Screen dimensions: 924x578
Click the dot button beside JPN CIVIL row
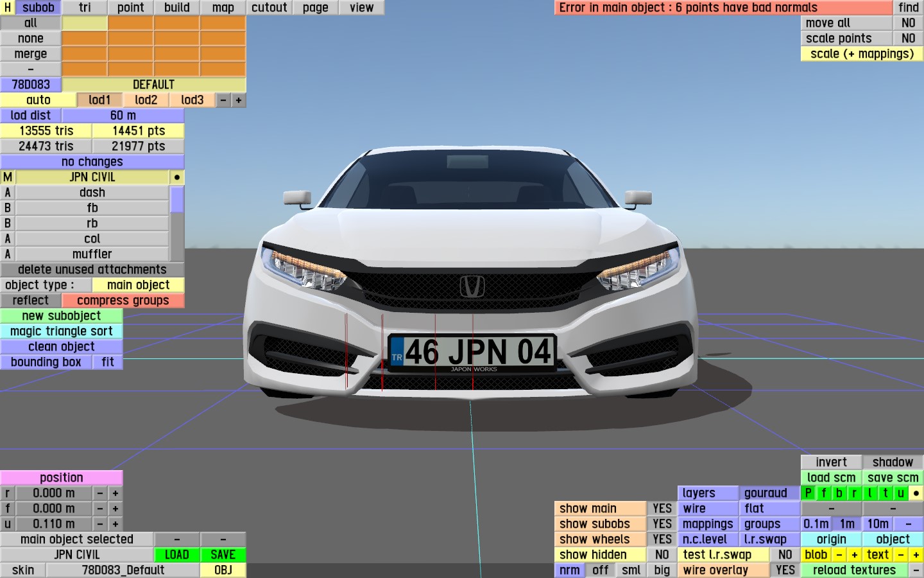(x=177, y=177)
